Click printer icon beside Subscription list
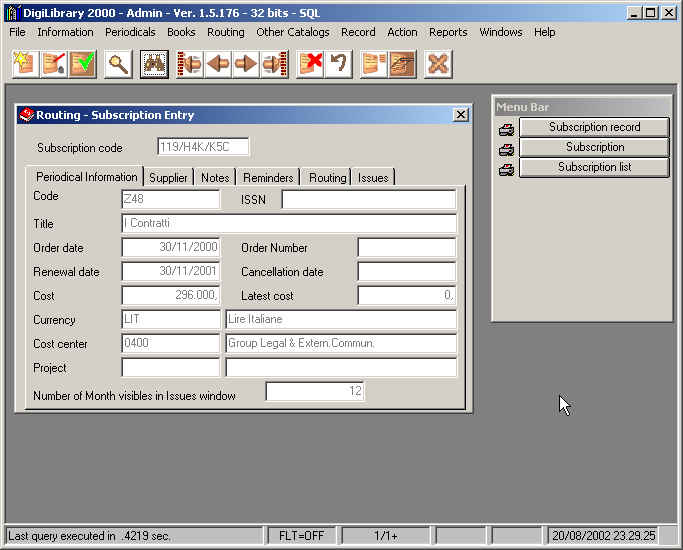 [507, 168]
